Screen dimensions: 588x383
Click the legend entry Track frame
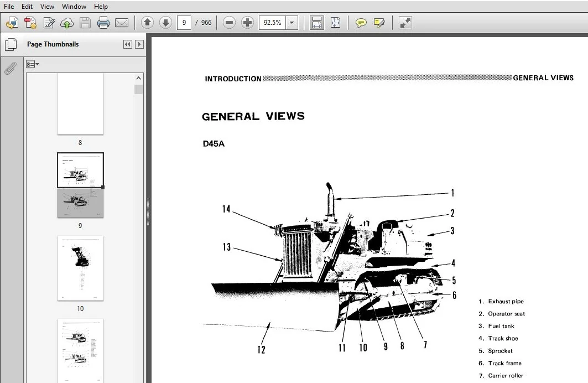[x=504, y=363]
